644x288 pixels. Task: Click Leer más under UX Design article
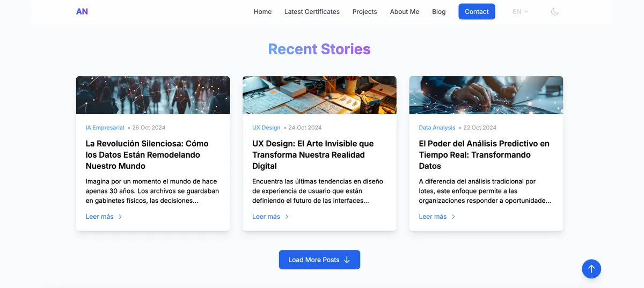pos(266,217)
